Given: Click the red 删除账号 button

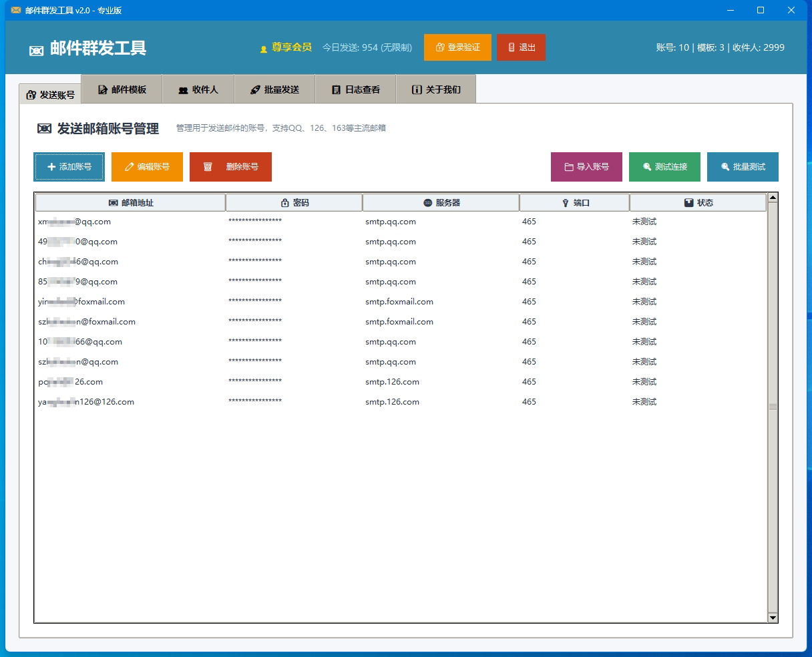Looking at the screenshot, I should tap(230, 167).
